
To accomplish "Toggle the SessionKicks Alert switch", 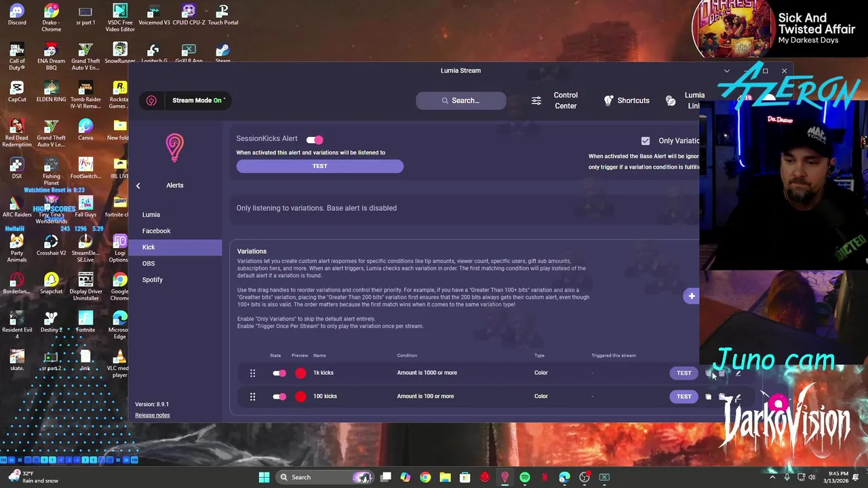I will 315,140.
